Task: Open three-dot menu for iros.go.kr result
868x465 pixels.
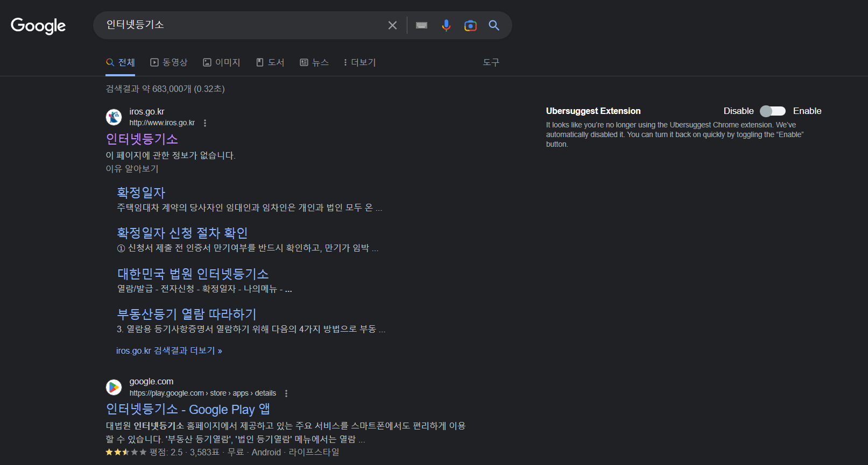Action: click(205, 123)
